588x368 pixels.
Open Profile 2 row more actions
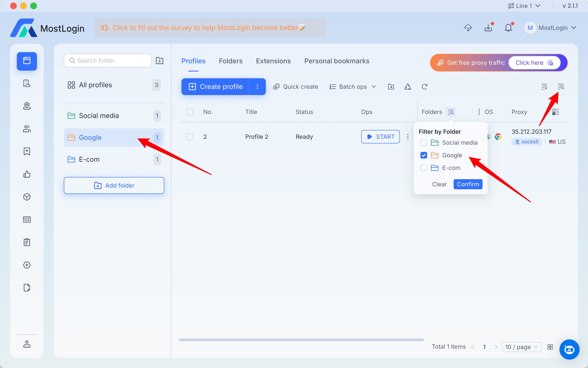click(x=408, y=137)
